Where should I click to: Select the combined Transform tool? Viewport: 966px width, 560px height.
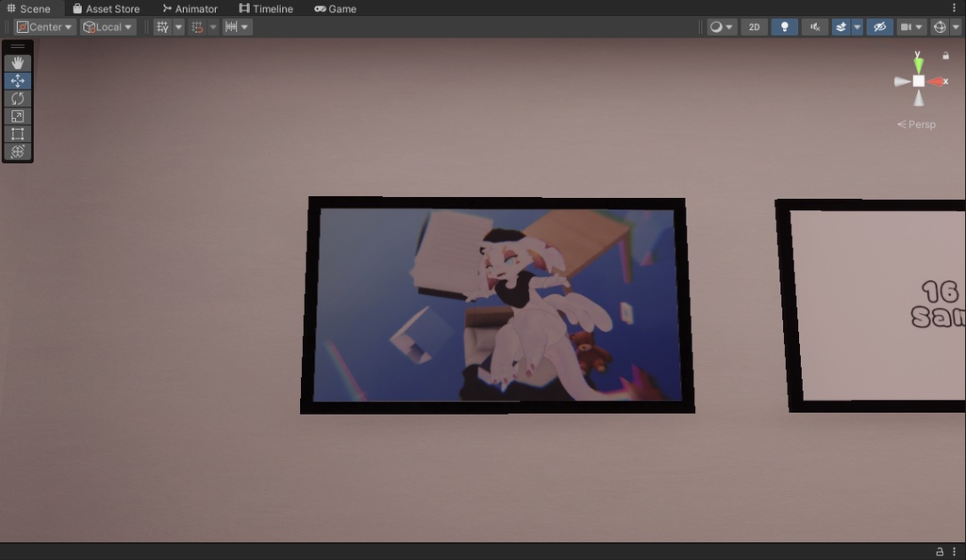[18, 152]
